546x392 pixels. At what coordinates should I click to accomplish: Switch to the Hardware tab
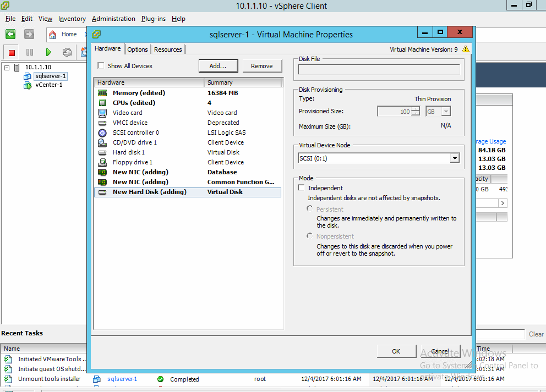coord(107,49)
